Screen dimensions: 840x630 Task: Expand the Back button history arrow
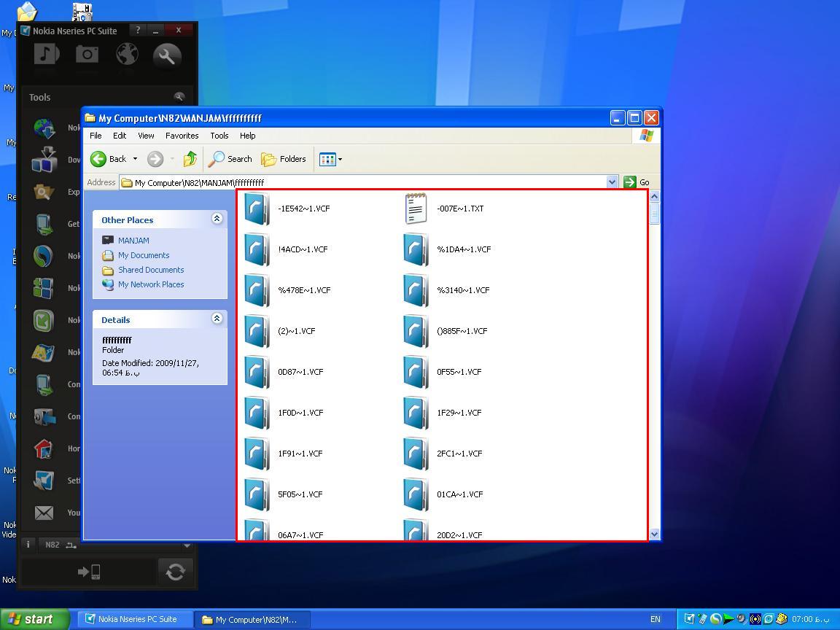[x=135, y=158]
